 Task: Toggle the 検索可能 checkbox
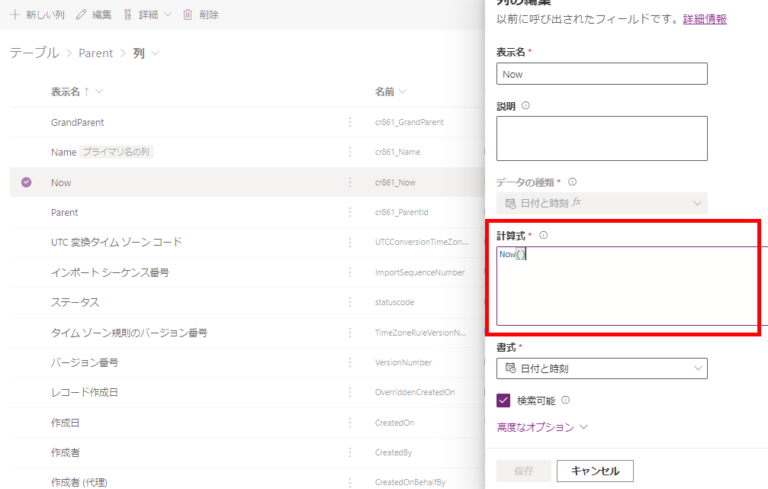504,400
